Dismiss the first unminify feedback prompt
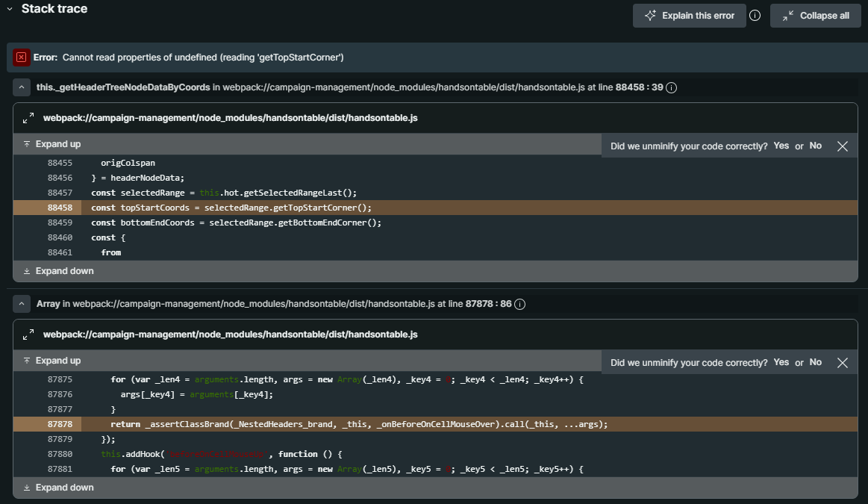The image size is (868, 504). click(843, 146)
